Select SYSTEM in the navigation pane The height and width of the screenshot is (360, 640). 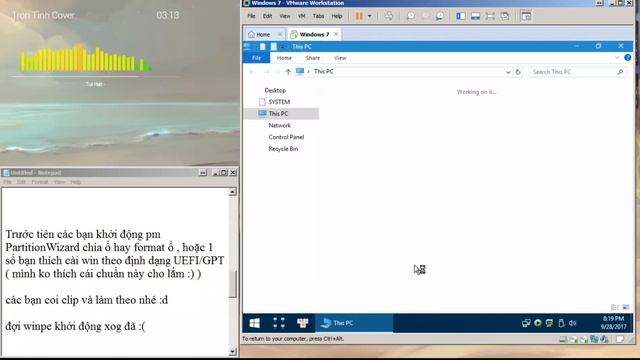pos(279,102)
